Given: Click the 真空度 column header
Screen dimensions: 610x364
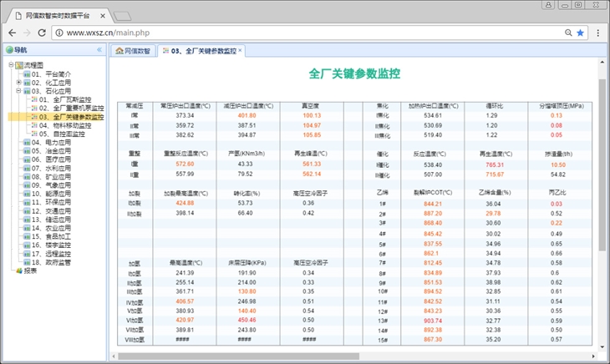Looking at the screenshot, I should [x=310, y=106].
